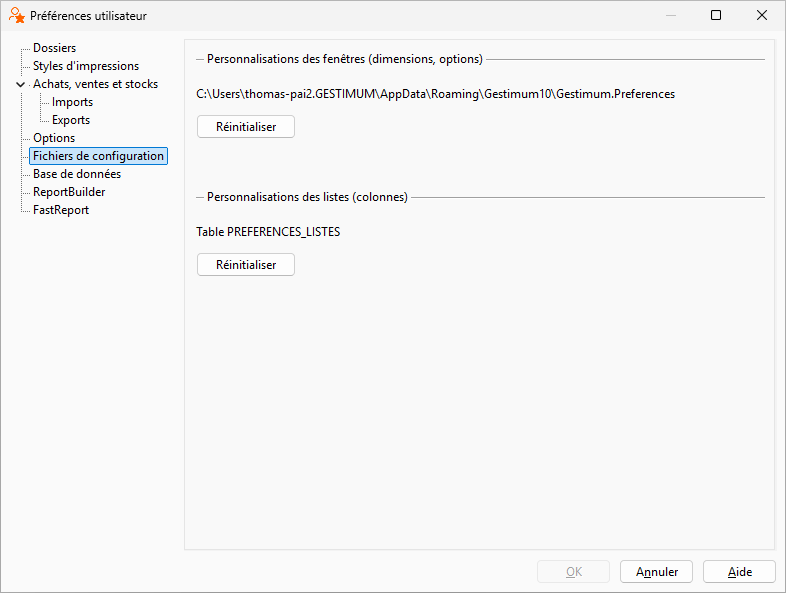Select ReportBuilder in the tree
The height and width of the screenshot is (593, 786).
click(x=69, y=192)
